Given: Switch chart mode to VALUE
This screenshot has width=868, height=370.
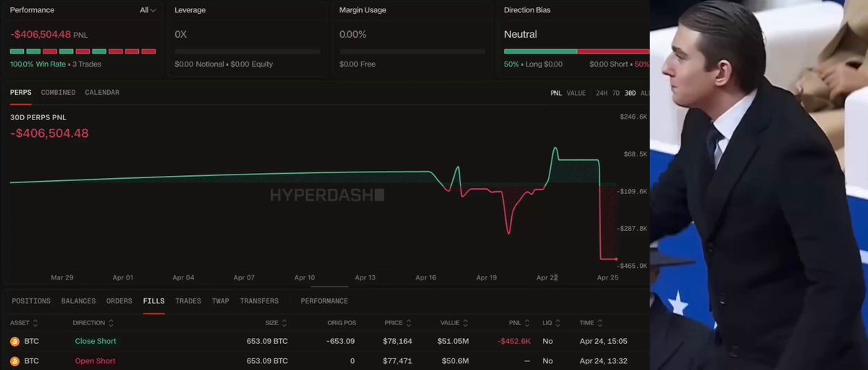Looking at the screenshot, I should pyautogui.click(x=576, y=93).
